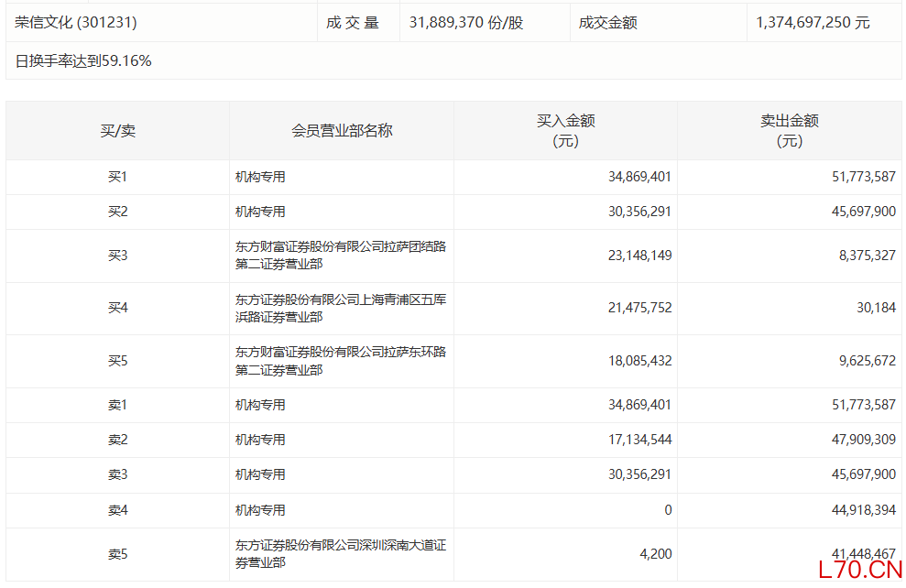Click the volume value 31,889,370 份/股

pyautogui.click(x=466, y=23)
